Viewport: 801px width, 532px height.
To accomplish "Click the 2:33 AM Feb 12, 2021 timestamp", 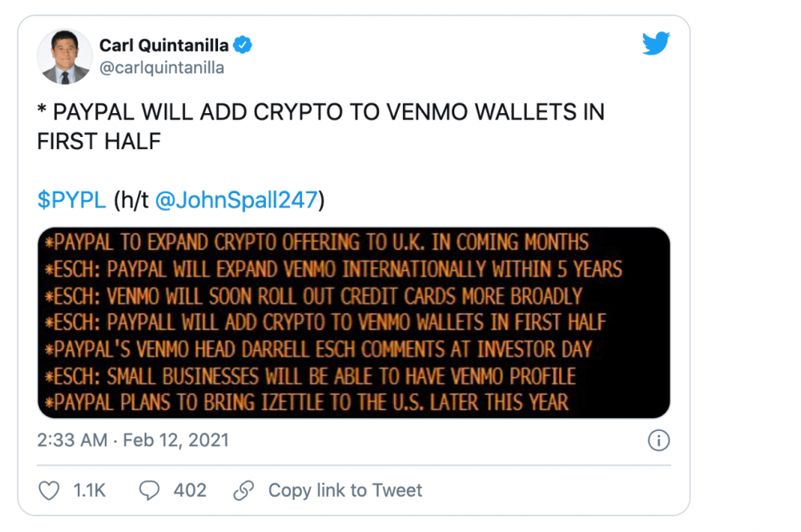I will click(133, 440).
